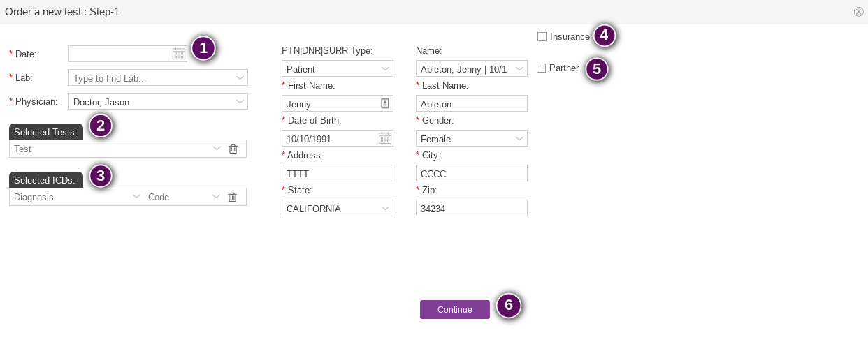868x342 pixels.
Task: Click the Zip input field
Action: (x=471, y=208)
